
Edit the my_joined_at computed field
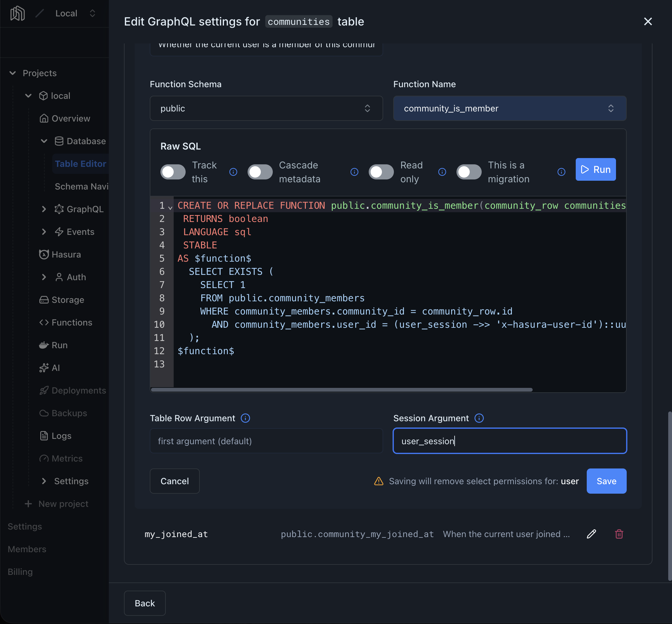[x=591, y=534]
